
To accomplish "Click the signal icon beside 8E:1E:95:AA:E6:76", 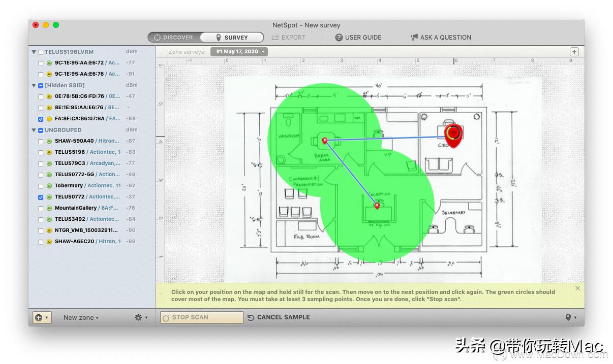I will (49, 108).
